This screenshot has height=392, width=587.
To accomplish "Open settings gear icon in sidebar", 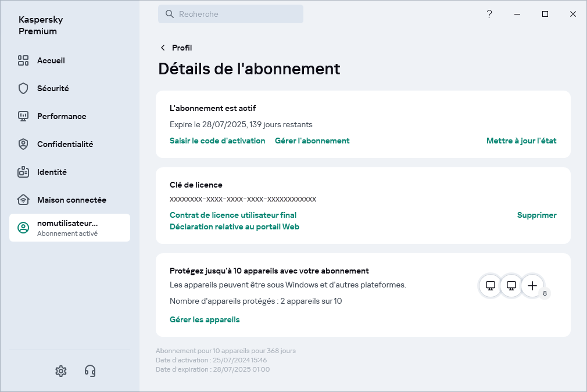I will (60, 371).
